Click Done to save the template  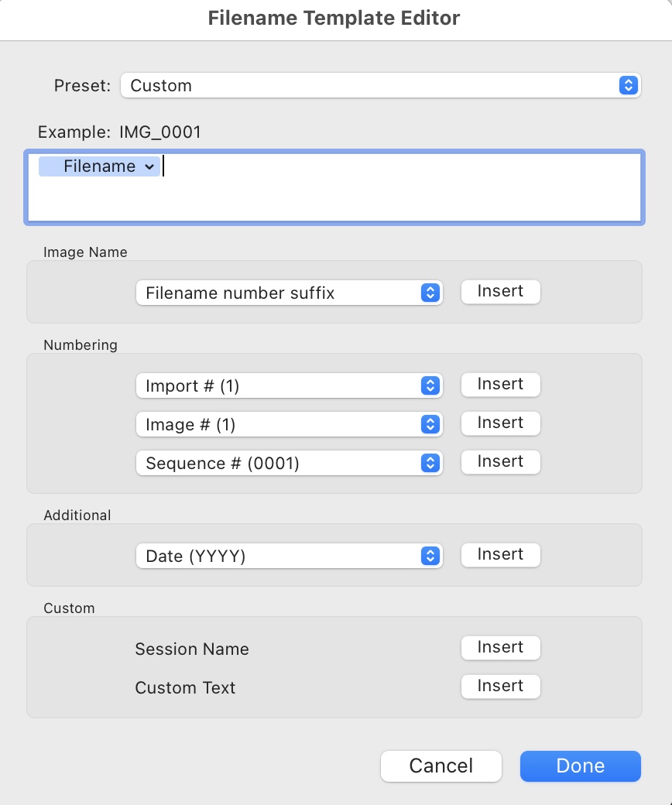coord(580,766)
